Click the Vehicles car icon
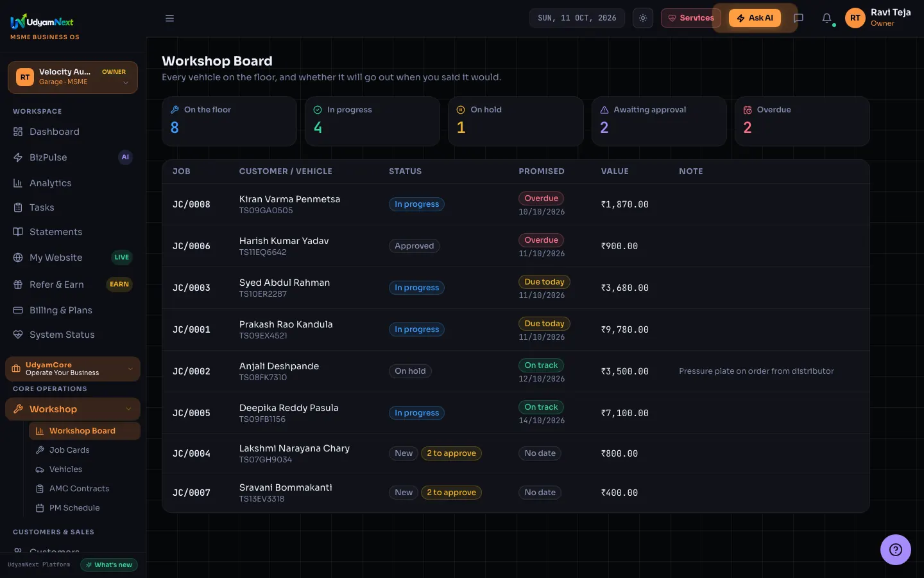 pos(40,469)
